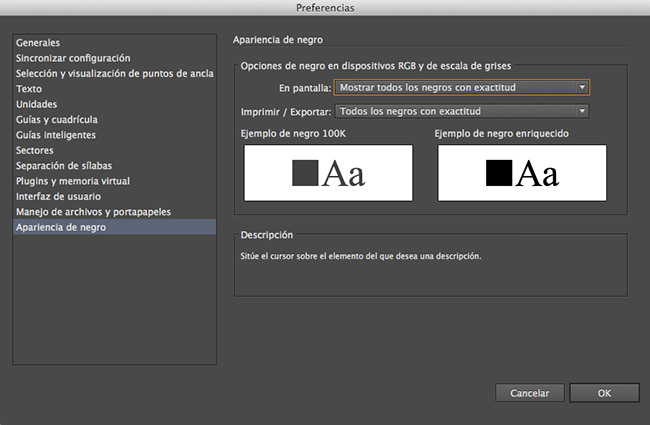650x425 pixels.
Task: Click the En pantalla dropdown arrow
Action: pos(582,87)
